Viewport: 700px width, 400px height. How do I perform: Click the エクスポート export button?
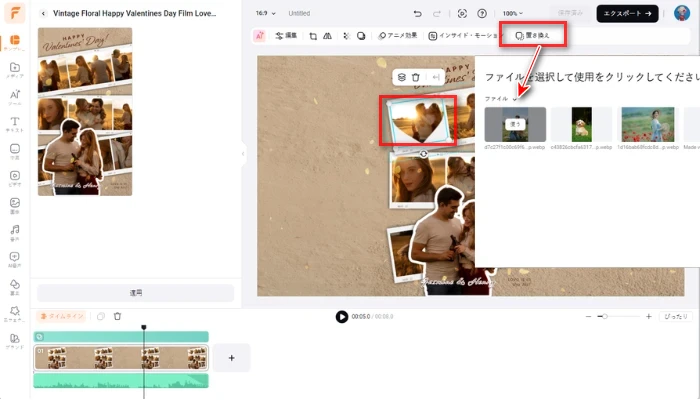[628, 14]
